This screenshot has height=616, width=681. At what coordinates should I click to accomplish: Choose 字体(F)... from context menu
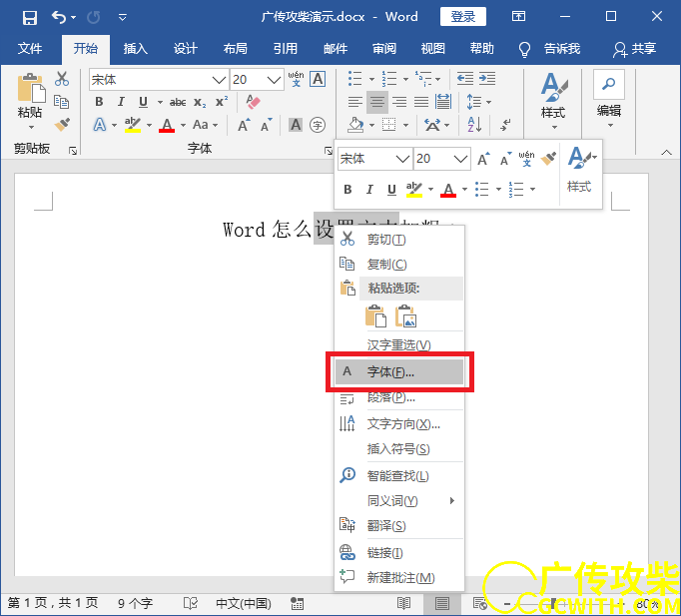(399, 372)
